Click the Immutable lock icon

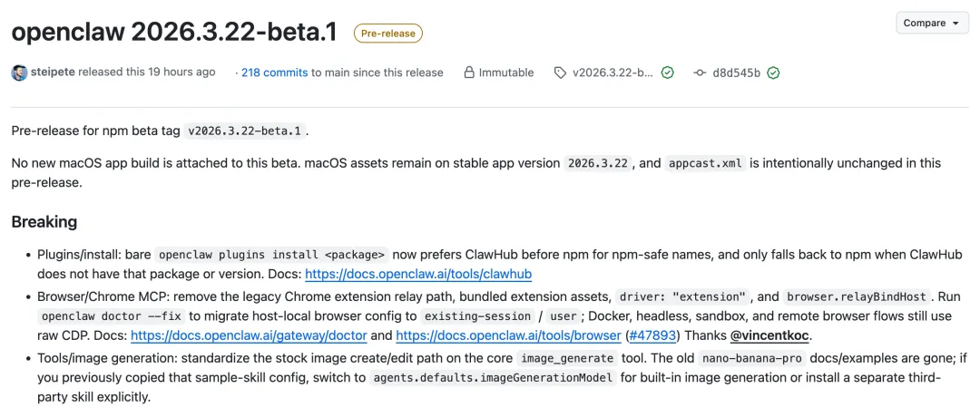(469, 73)
